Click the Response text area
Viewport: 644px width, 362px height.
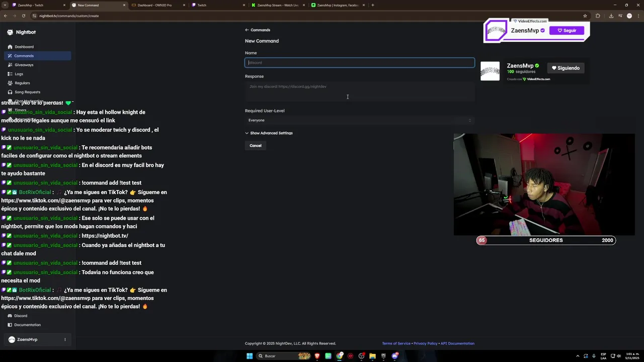click(x=360, y=92)
